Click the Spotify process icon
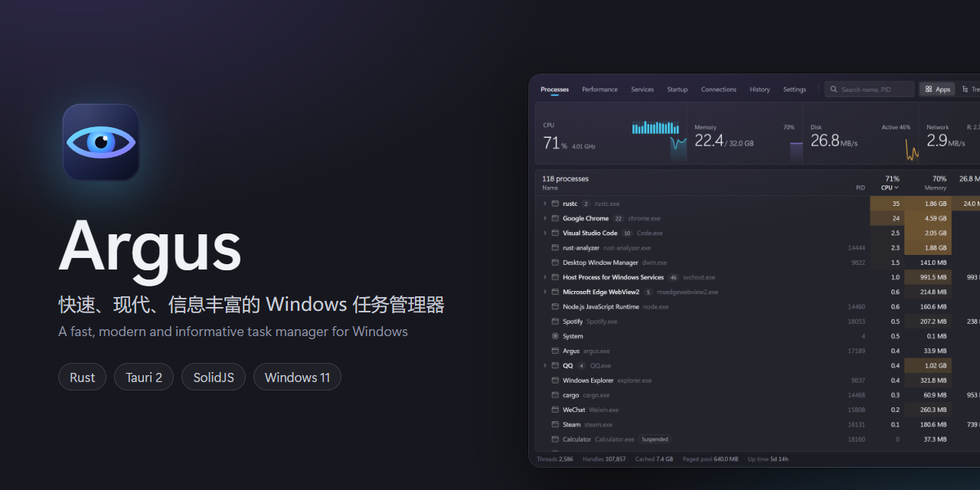 555,322
